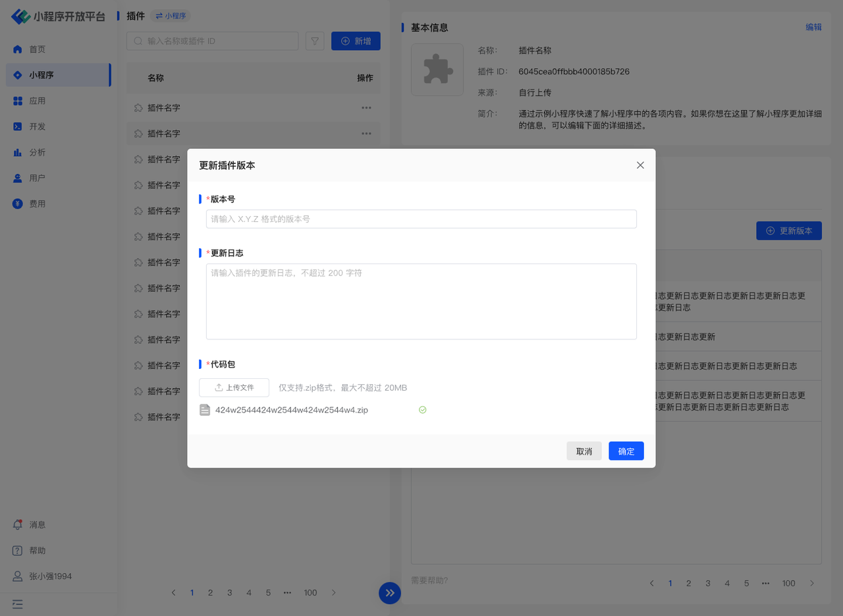The width and height of the screenshot is (843, 616).
Task: Click the 上传文件 upload button
Action: pyautogui.click(x=234, y=387)
